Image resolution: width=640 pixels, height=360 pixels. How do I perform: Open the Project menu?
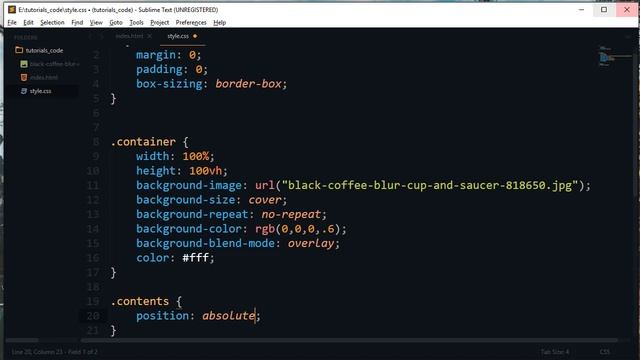coord(160,22)
